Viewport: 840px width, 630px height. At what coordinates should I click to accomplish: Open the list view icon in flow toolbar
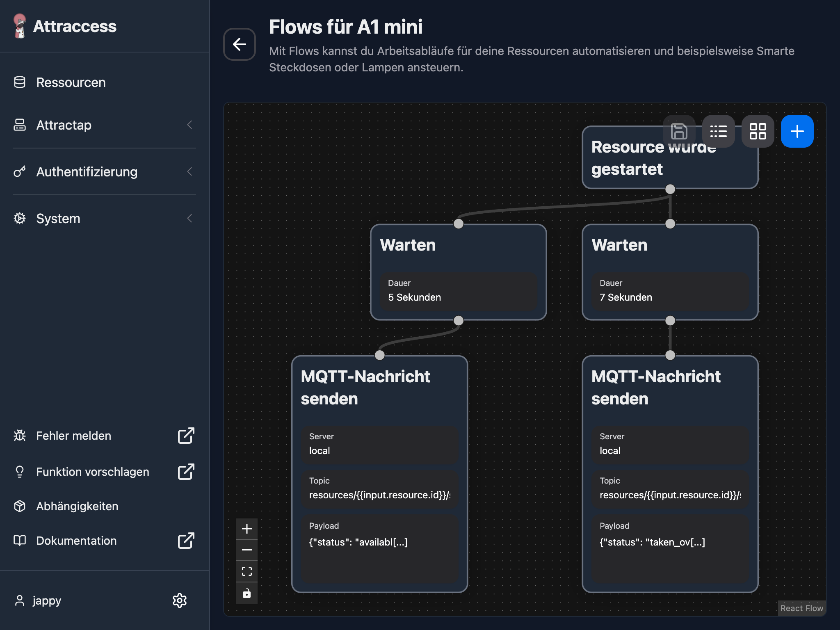coord(718,131)
